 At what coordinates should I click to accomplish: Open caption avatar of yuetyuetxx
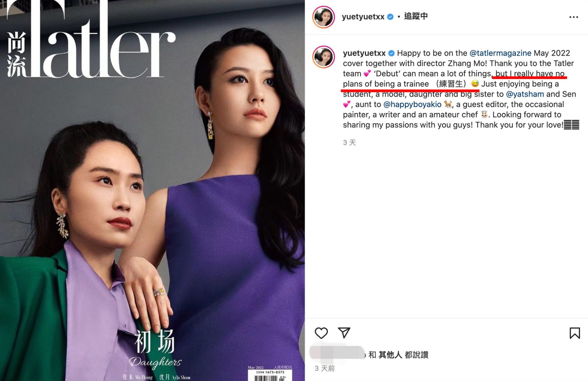click(324, 57)
